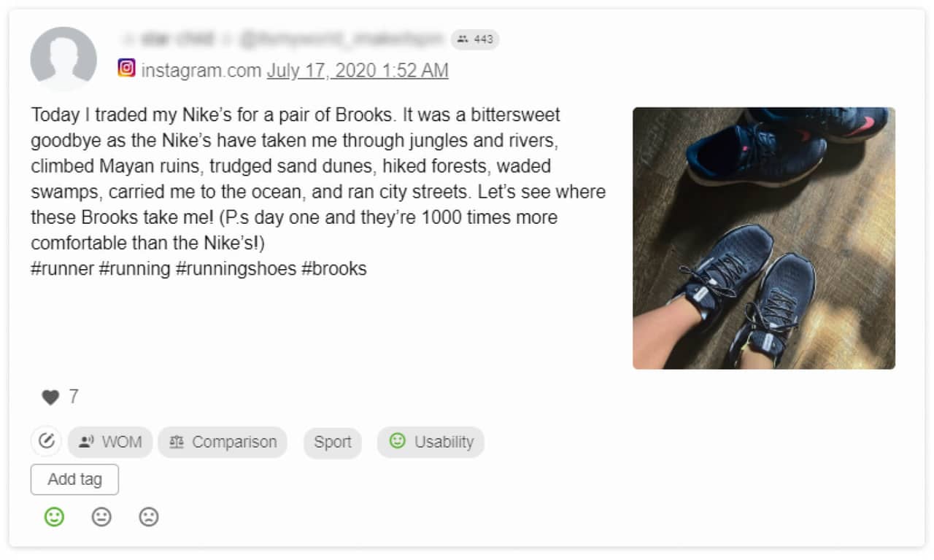Select the Sport tag chip
Screen dimensions: 934x560
(332, 441)
